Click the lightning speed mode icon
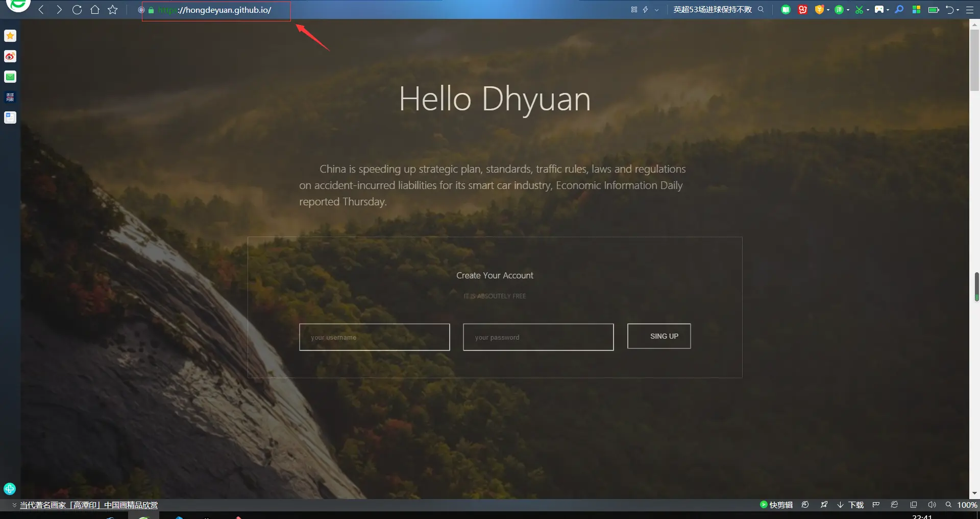 (x=645, y=10)
